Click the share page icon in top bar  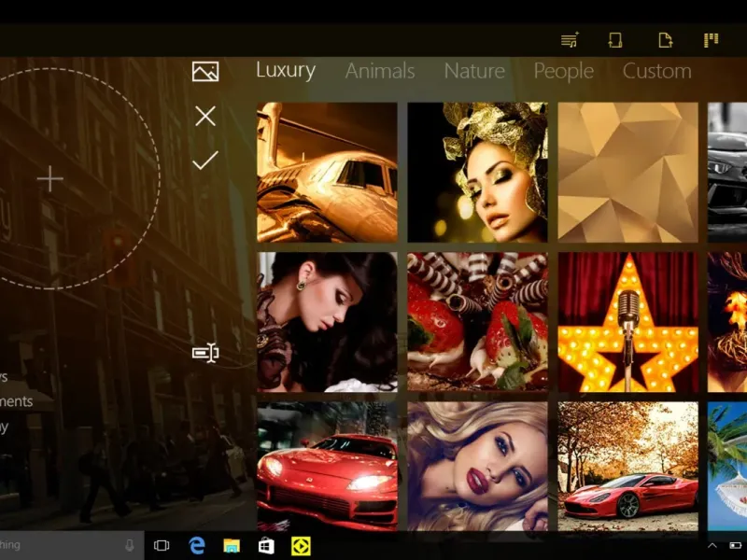tap(666, 40)
